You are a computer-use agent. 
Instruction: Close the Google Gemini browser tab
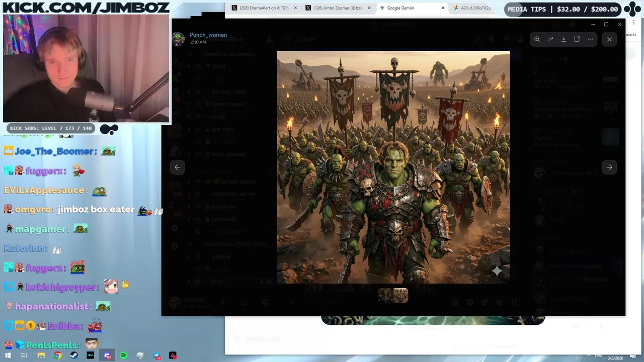click(443, 8)
